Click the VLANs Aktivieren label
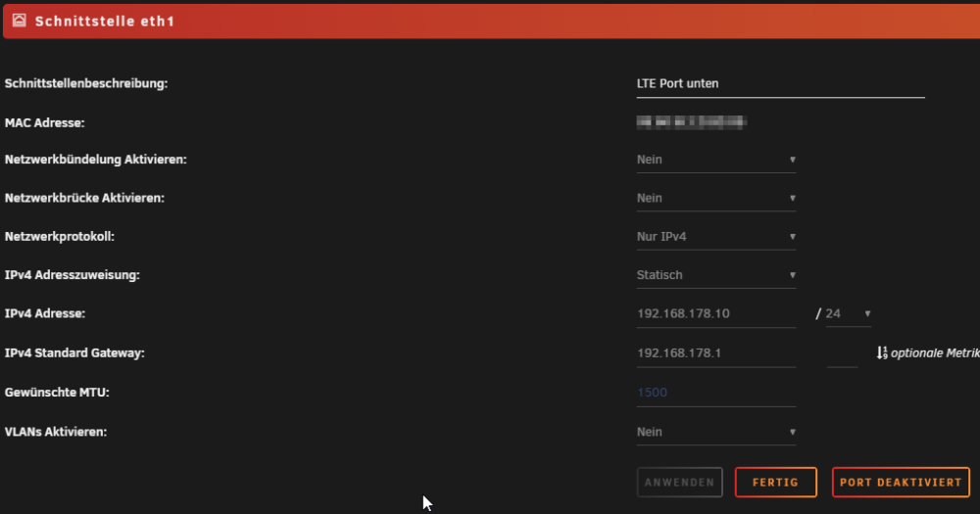980x514 pixels. pyautogui.click(x=56, y=432)
